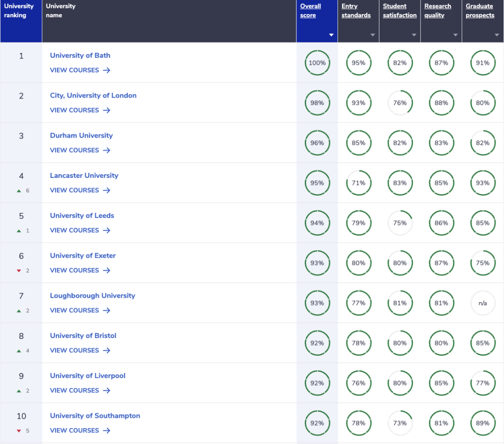The height and width of the screenshot is (444, 504).
Task: Click arrow icon beside University of Bath courses
Action: [x=106, y=70]
